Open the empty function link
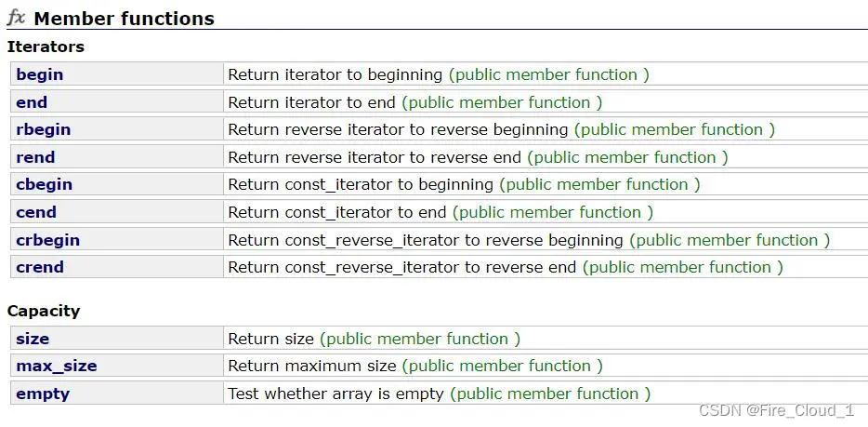Image resolution: width=868 pixels, height=427 pixels. (x=43, y=394)
